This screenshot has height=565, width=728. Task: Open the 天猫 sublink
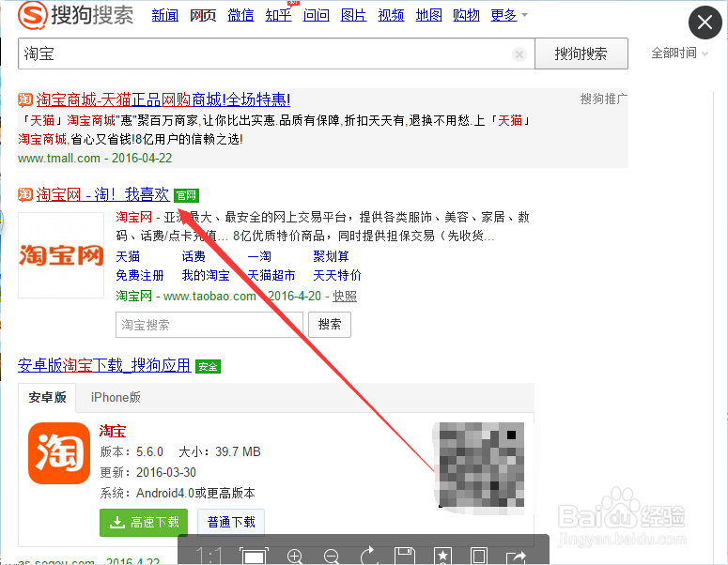pos(128,256)
